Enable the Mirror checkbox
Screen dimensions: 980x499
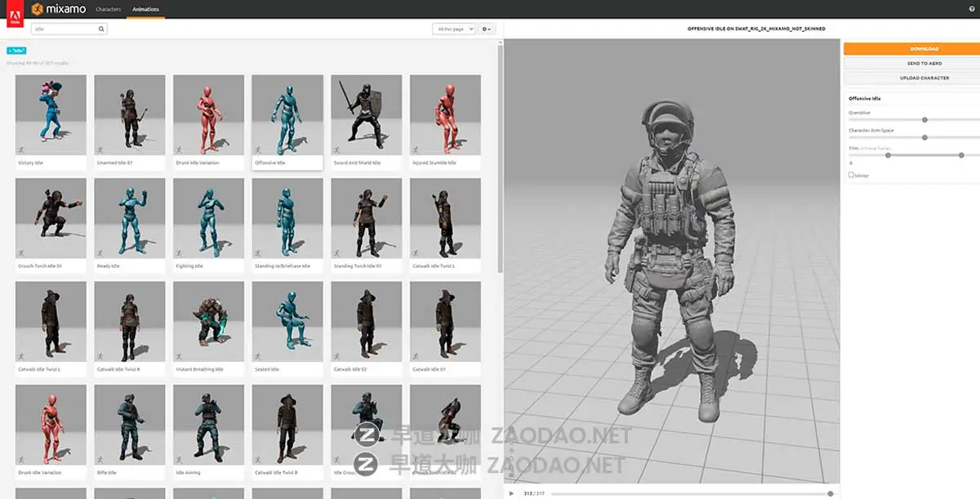coord(849,175)
